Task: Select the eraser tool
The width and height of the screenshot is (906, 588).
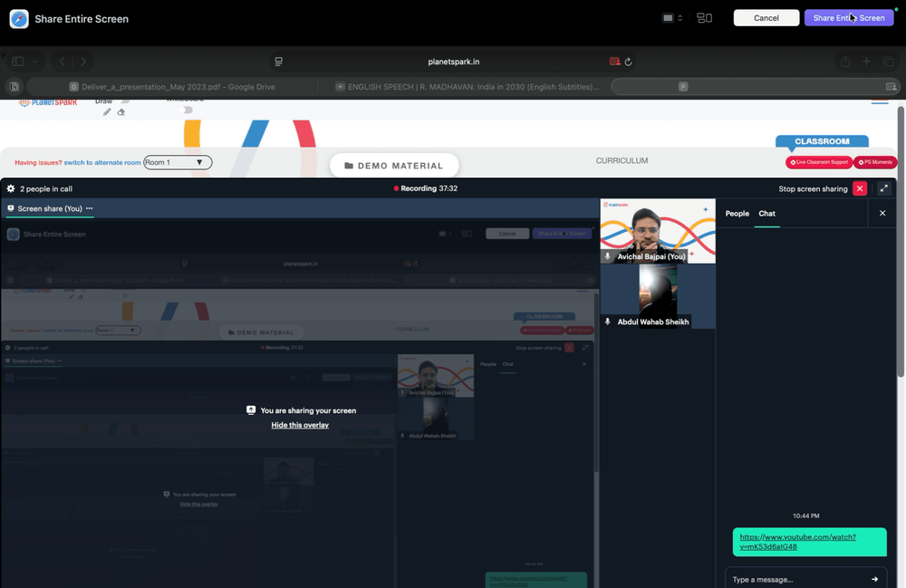Action: 120,112
